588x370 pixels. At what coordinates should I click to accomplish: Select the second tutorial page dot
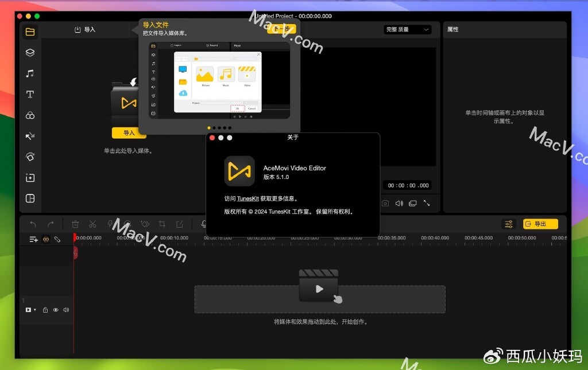pyautogui.click(x=214, y=128)
